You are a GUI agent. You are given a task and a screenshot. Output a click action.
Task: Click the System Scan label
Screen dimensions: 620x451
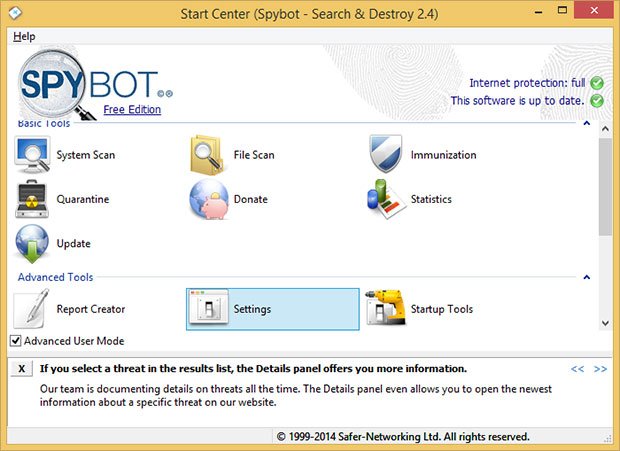click(86, 155)
